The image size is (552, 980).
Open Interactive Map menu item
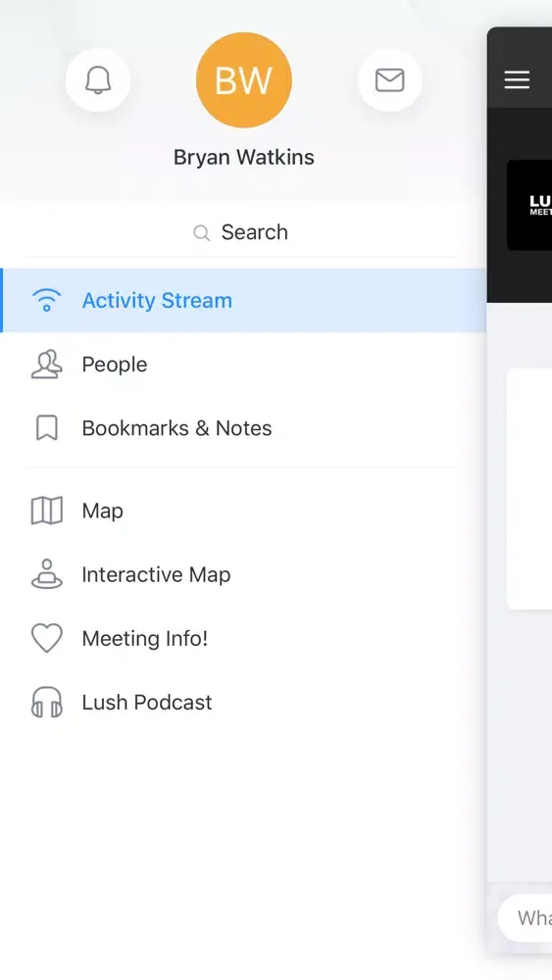(243, 574)
